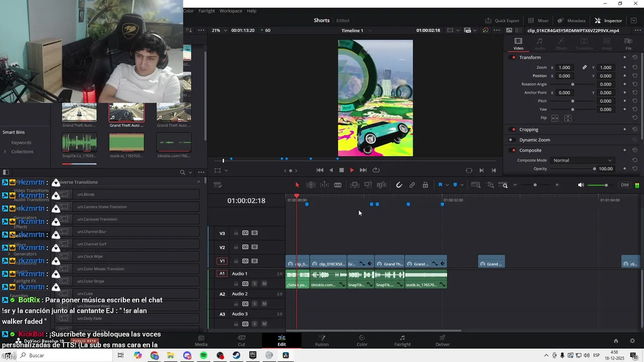644x362 pixels.
Task: Mute the Audio 1 track
Action: (264, 284)
